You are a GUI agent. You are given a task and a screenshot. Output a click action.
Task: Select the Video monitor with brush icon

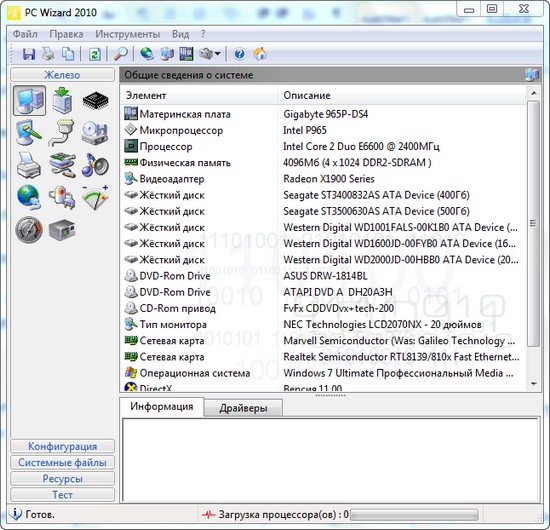(x=29, y=133)
